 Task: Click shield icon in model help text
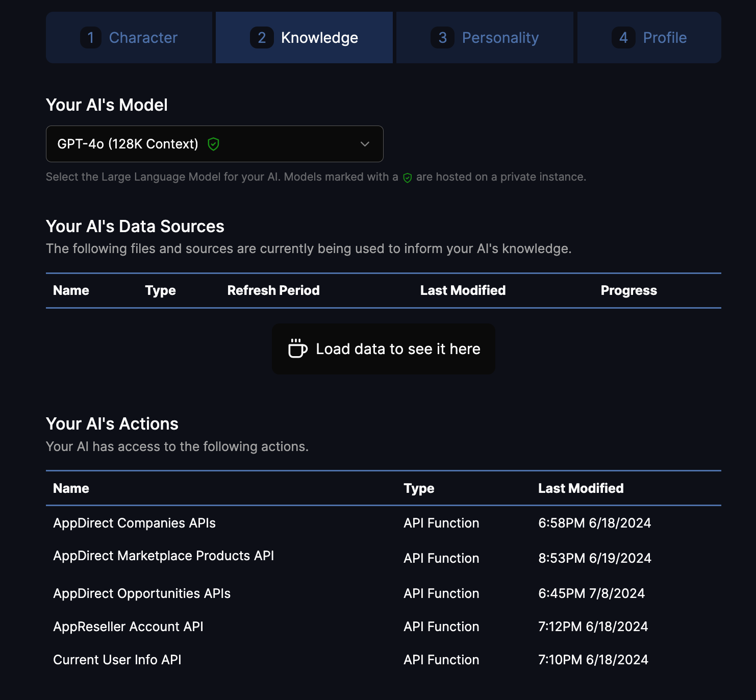[x=408, y=178]
